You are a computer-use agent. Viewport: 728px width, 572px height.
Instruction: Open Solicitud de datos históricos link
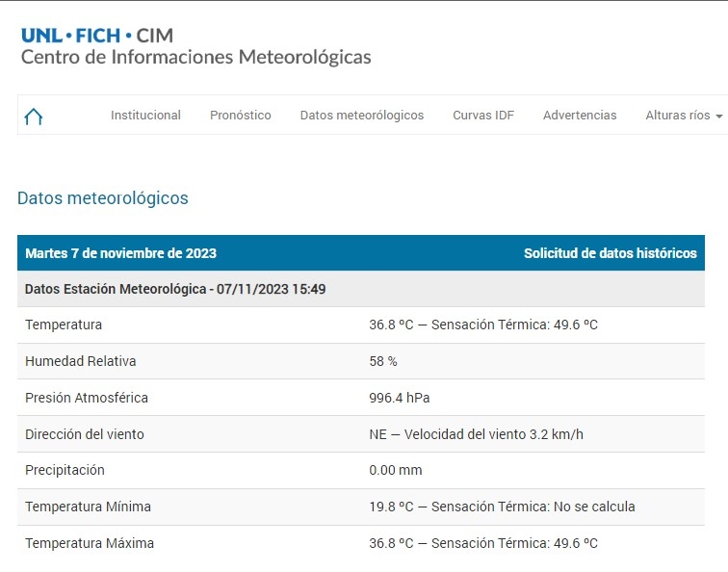[610, 253]
